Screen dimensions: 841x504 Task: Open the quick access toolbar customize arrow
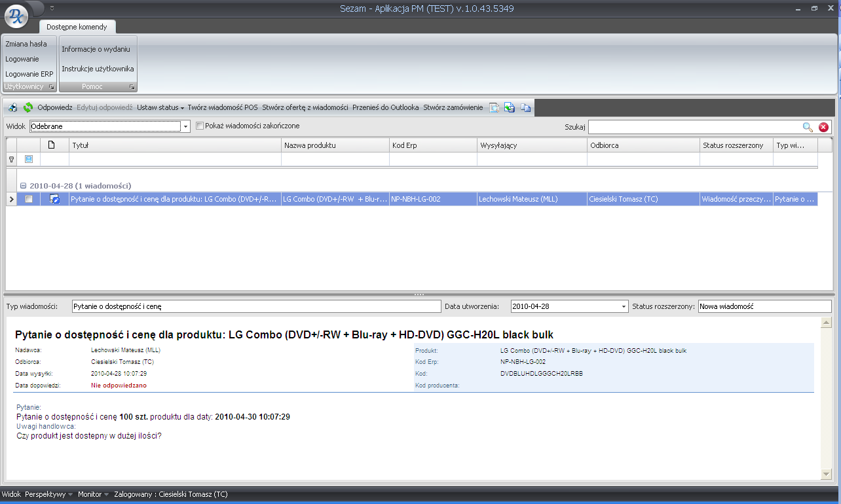point(52,8)
